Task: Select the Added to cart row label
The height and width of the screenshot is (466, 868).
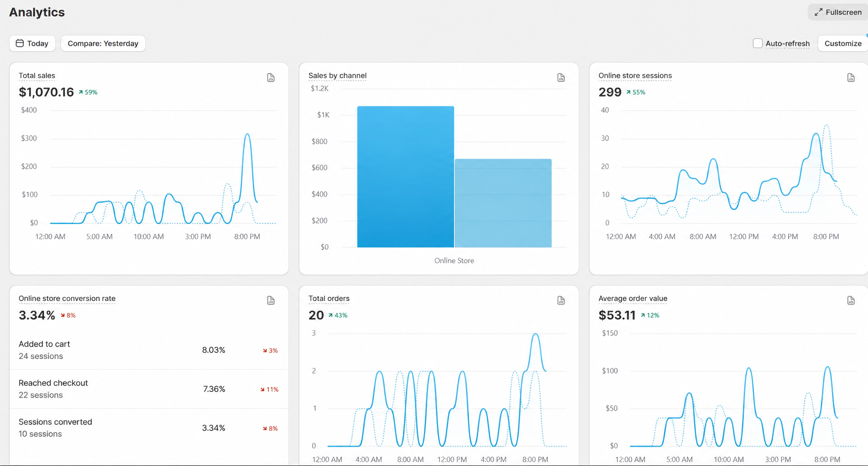Action: point(44,344)
